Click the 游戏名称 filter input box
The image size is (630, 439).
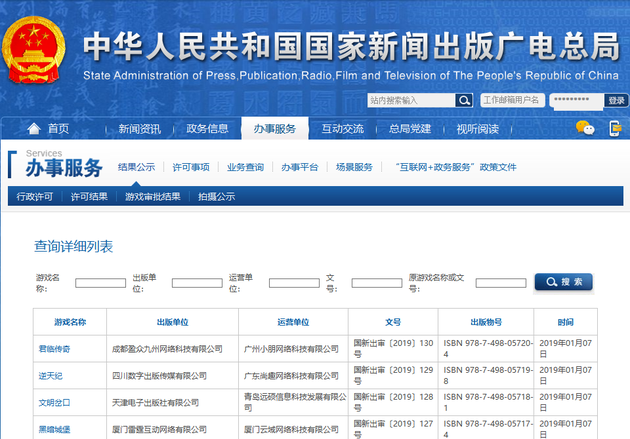coord(100,283)
